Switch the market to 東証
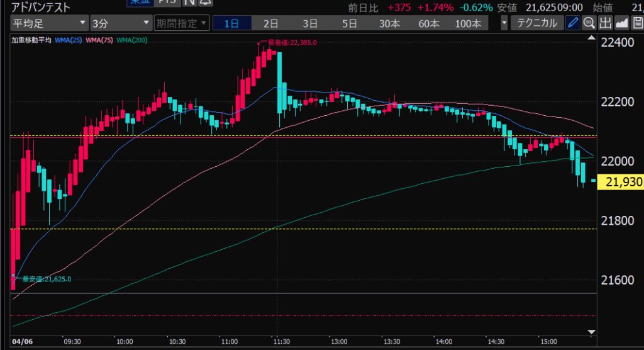 [x=140, y=3]
